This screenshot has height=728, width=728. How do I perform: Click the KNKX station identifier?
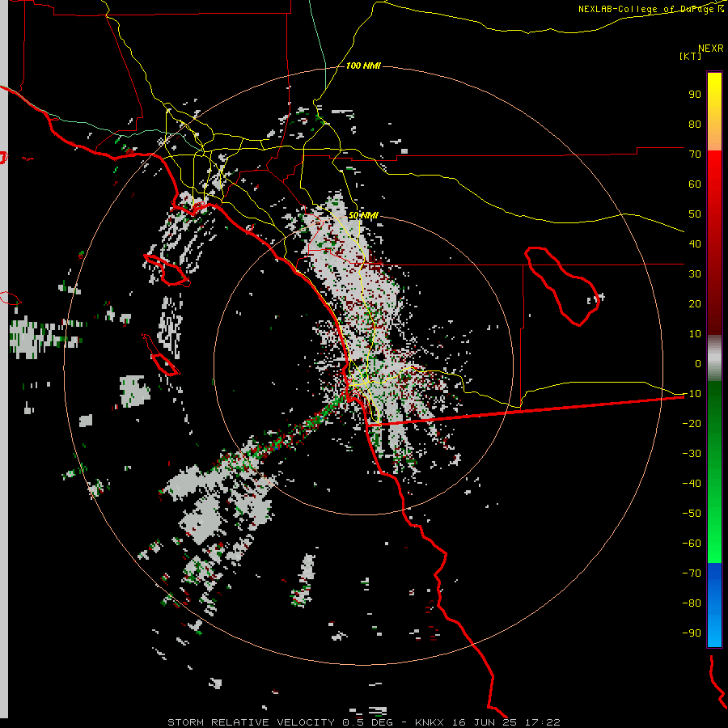(430, 722)
